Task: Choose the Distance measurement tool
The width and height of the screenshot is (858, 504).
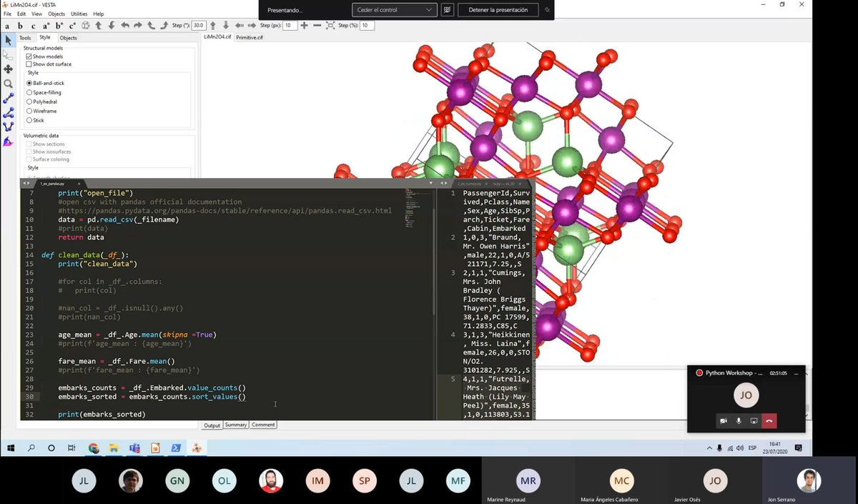Action: [x=9, y=98]
